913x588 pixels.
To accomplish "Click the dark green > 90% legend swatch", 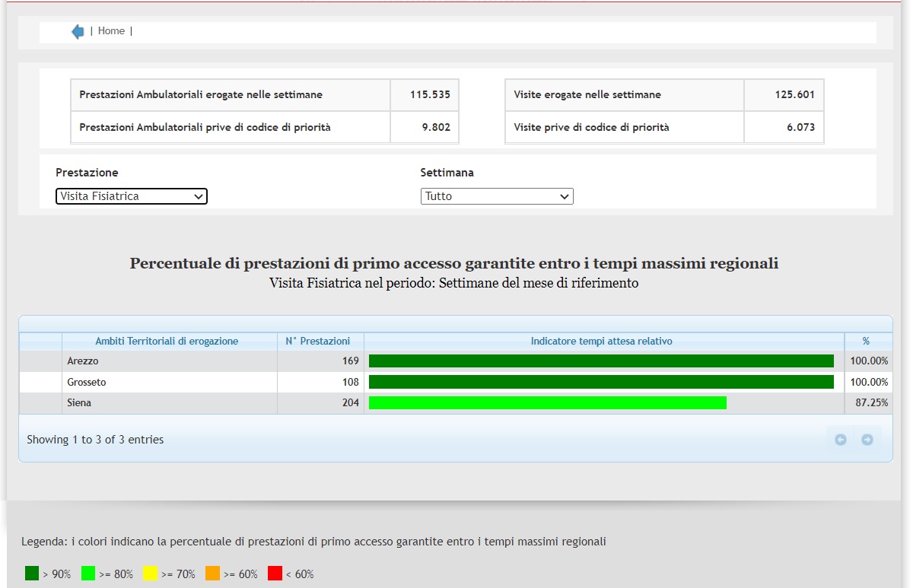I will point(32,574).
